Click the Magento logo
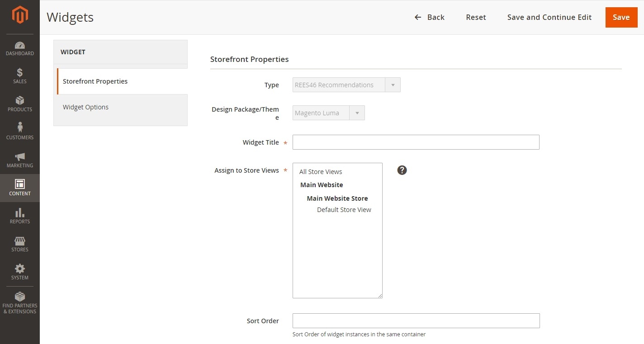Image resolution: width=644 pixels, height=344 pixels. tap(20, 15)
